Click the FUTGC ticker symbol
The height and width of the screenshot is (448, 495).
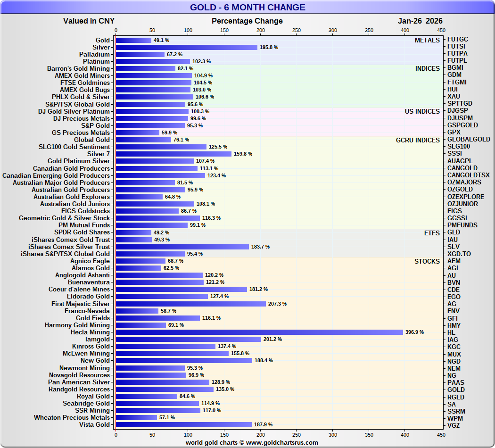click(x=458, y=39)
